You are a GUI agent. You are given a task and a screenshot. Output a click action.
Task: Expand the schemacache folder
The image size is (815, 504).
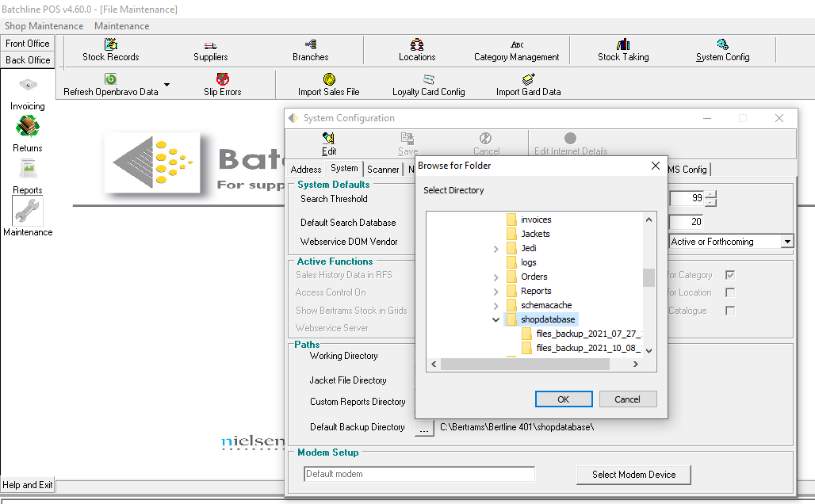tap(496, 306)
